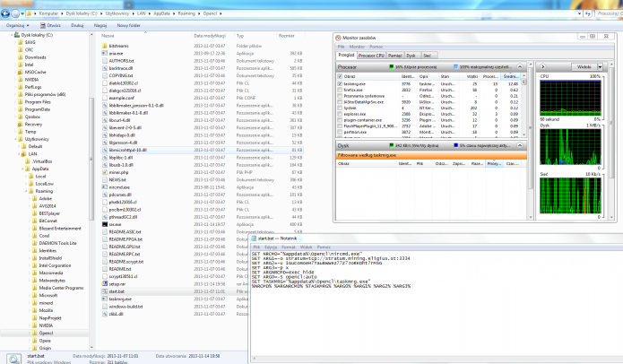Open the Monitor menu in Monitor zasobów

click(x=357, y=47)
